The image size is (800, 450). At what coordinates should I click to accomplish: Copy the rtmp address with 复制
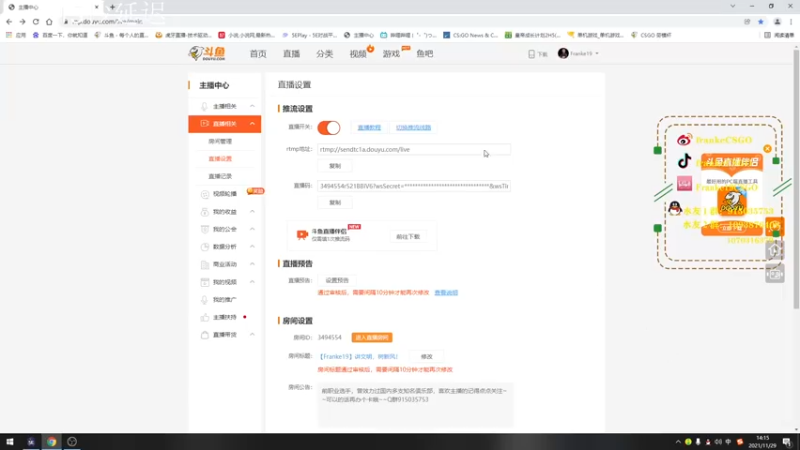pos(335,166)
